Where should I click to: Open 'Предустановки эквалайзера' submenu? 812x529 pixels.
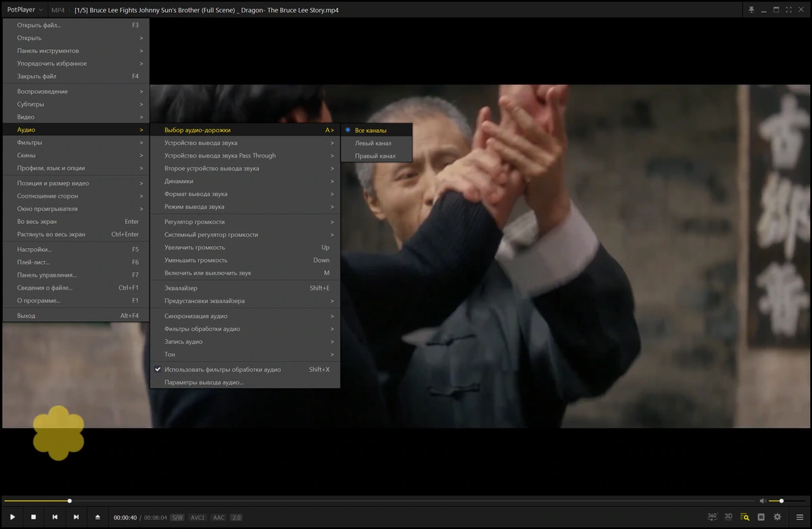click(x=245, y=300)
